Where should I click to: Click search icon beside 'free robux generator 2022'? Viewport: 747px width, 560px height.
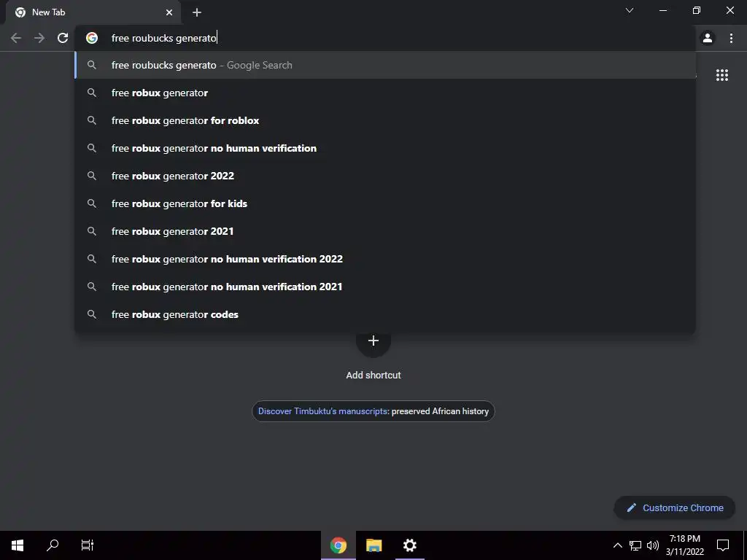(x=92, y=176)
